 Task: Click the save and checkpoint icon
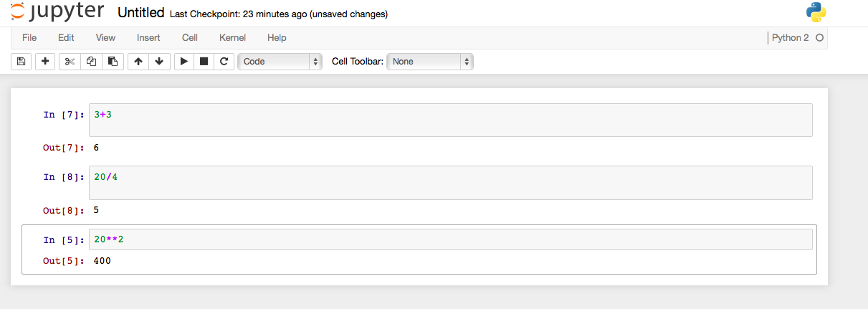[21, 62]
